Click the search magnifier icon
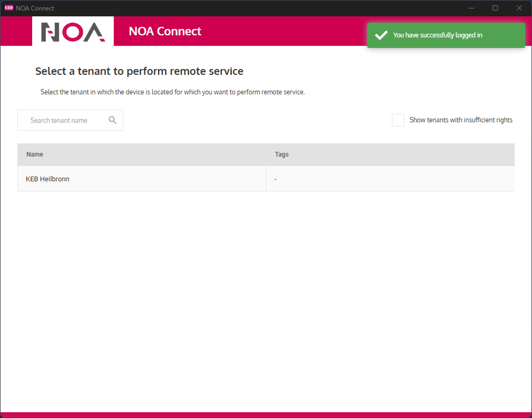Screen dimensions: 532x418 click(x=112, y=120)
